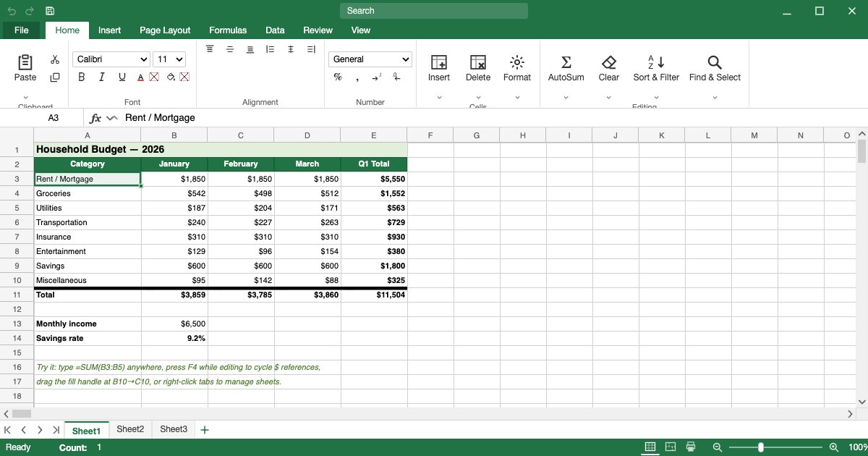Expand the arrow below Paste
Viewport: 868px width, 456px height.
[25, 96]
